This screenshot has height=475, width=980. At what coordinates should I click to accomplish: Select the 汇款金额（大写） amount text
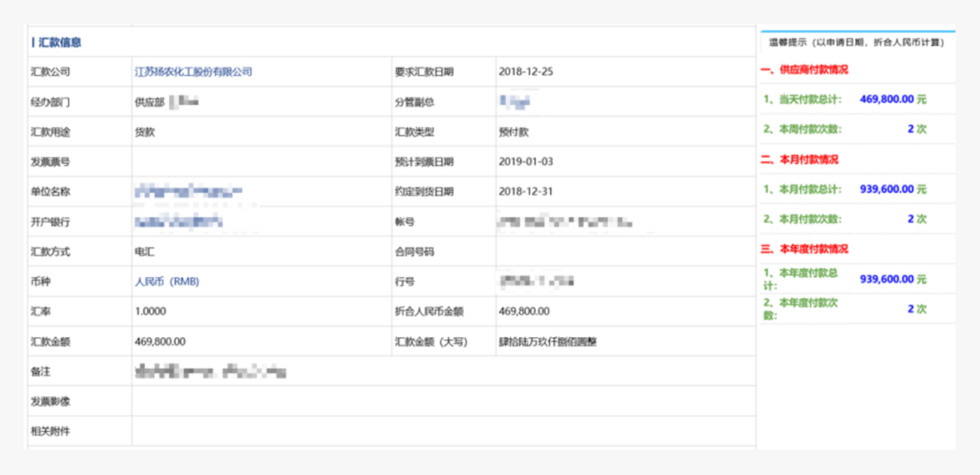tap(547, 342)
